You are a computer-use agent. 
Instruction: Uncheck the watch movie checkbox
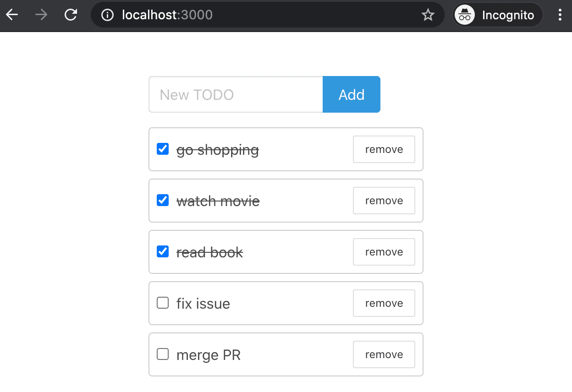[x=163, y=200]
